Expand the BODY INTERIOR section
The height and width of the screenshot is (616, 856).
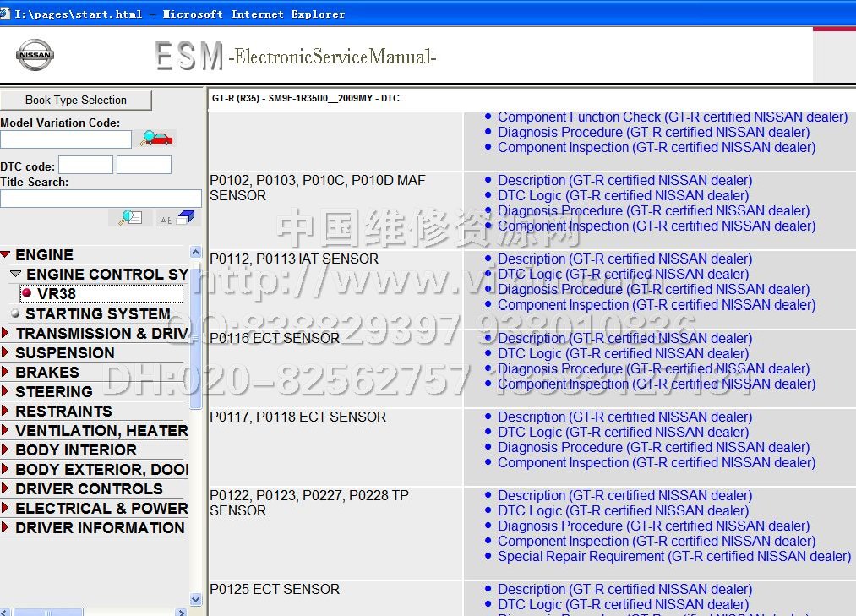(5, 450)
